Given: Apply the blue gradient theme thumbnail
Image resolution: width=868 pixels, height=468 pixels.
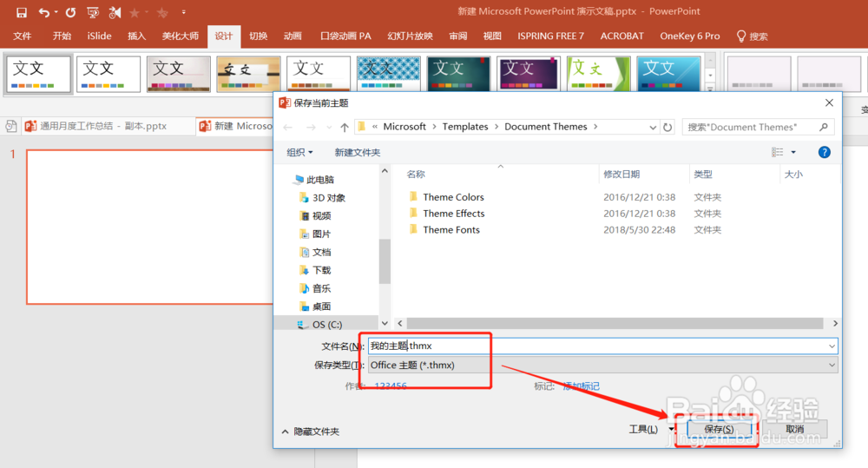Looking at the screenshot, I should (x=668, y=74).
